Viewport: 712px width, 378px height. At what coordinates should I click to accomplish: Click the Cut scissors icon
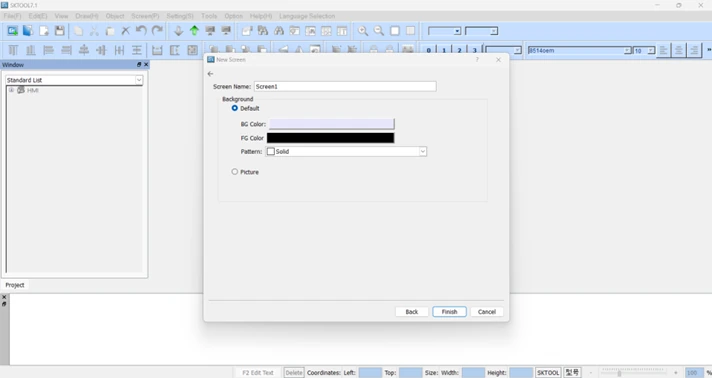click(94, 31)
